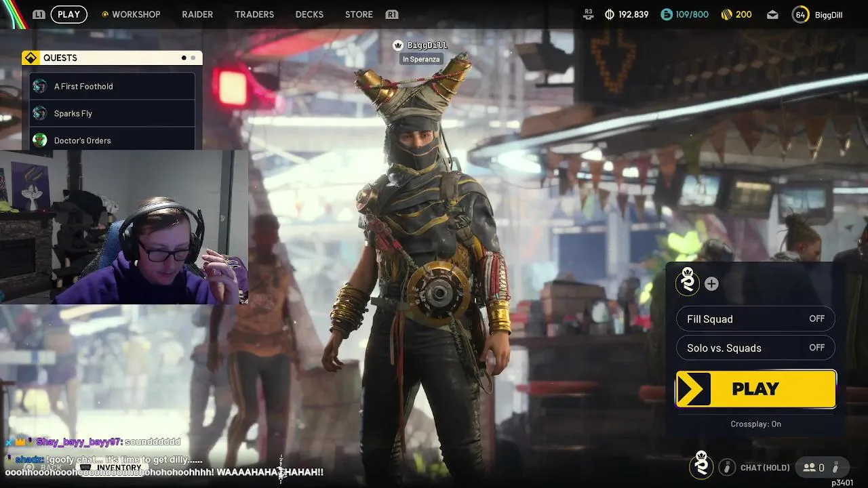This screenshot has width=868, height=488.
Task: Click the In Speranza status label
Action: pos(421,59)
